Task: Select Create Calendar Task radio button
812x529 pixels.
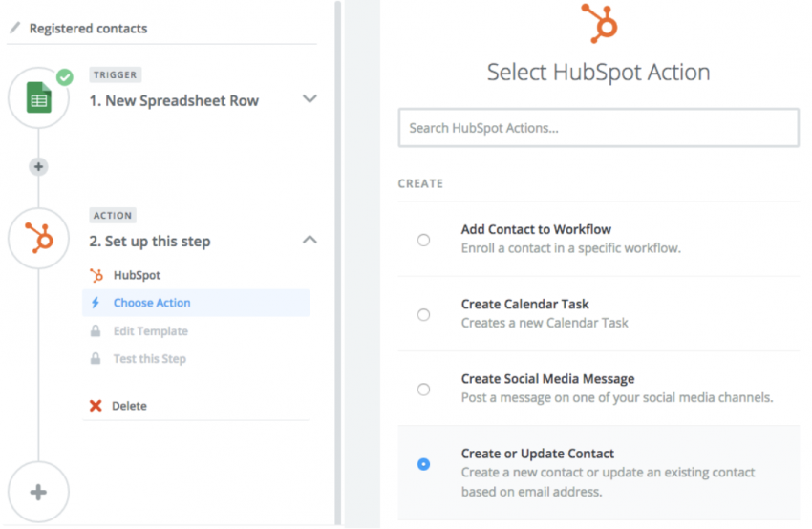Action: 423,315
